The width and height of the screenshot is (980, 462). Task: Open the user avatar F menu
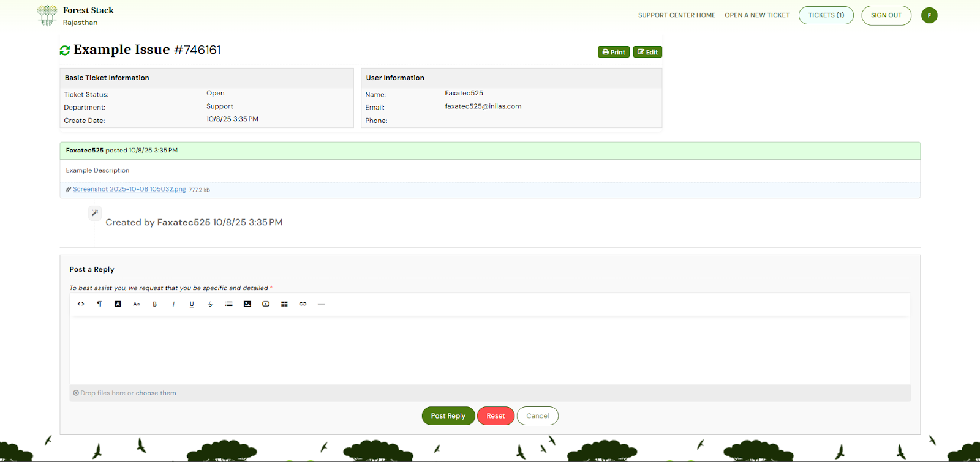pyautogui.click(x=929, y=15)
